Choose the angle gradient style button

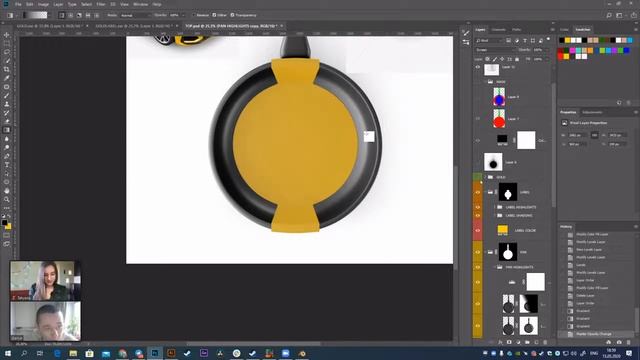click(x=79, y=15)
